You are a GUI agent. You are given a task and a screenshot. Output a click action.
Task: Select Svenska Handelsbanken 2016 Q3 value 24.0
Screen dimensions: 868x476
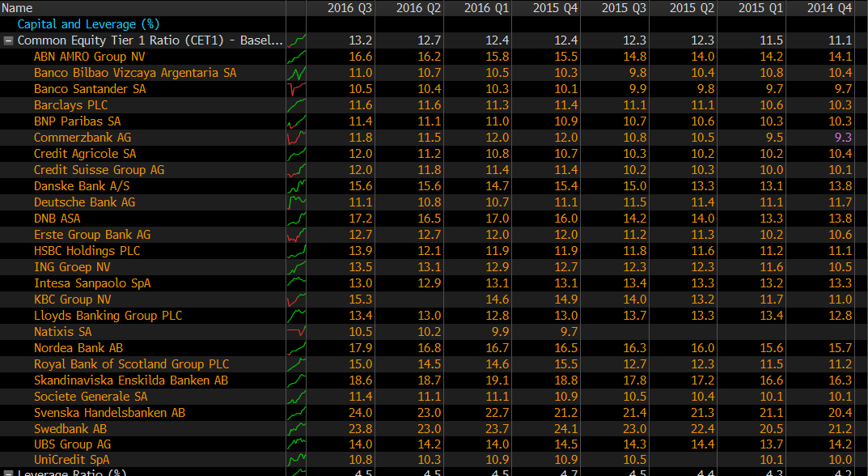pos(360,412)
